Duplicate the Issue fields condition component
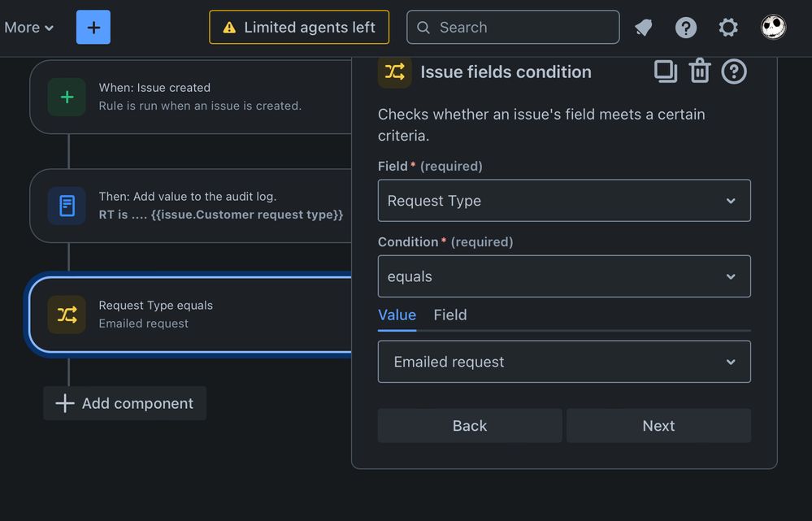Image resolution: width=812 pixels, height=521 pixels. [666, 72]
